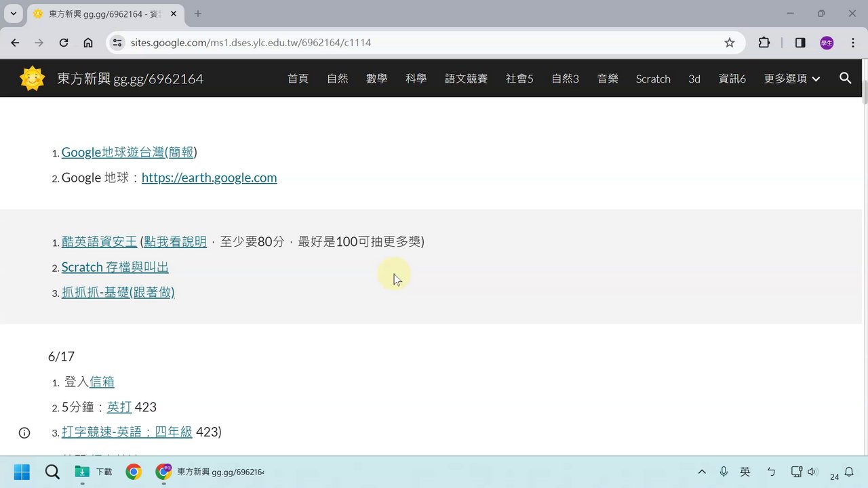Click the sun site logo
Screen dimensions: 868x488
[x=32, y=79]
